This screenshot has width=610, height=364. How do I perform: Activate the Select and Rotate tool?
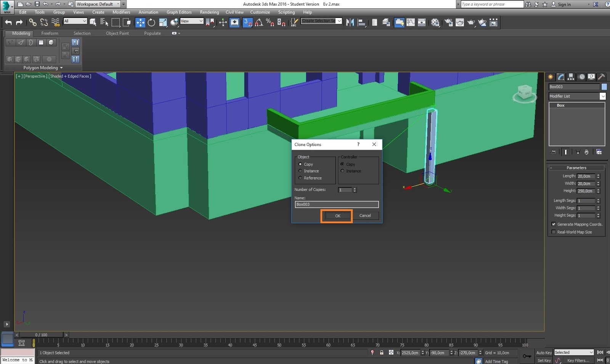(151, 22)
